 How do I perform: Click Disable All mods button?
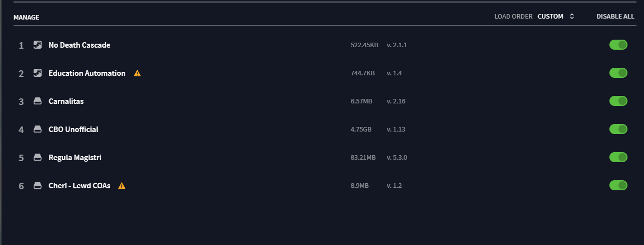tap(615, 17)
